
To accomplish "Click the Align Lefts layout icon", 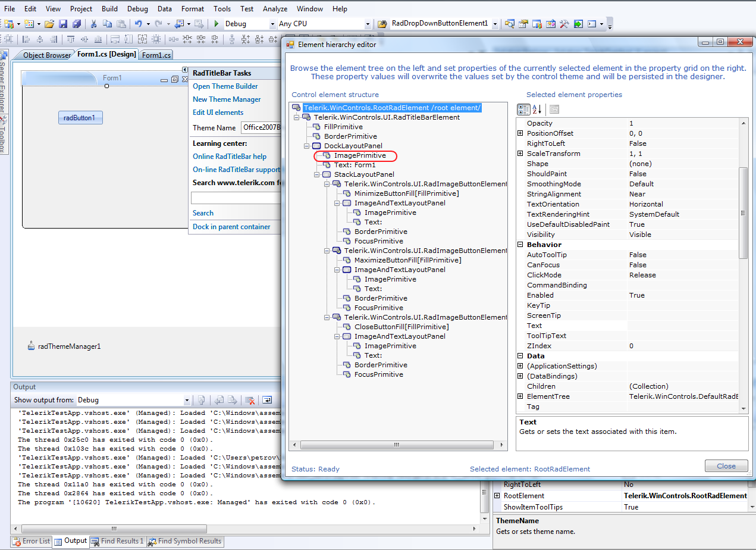I will point(26,40).
